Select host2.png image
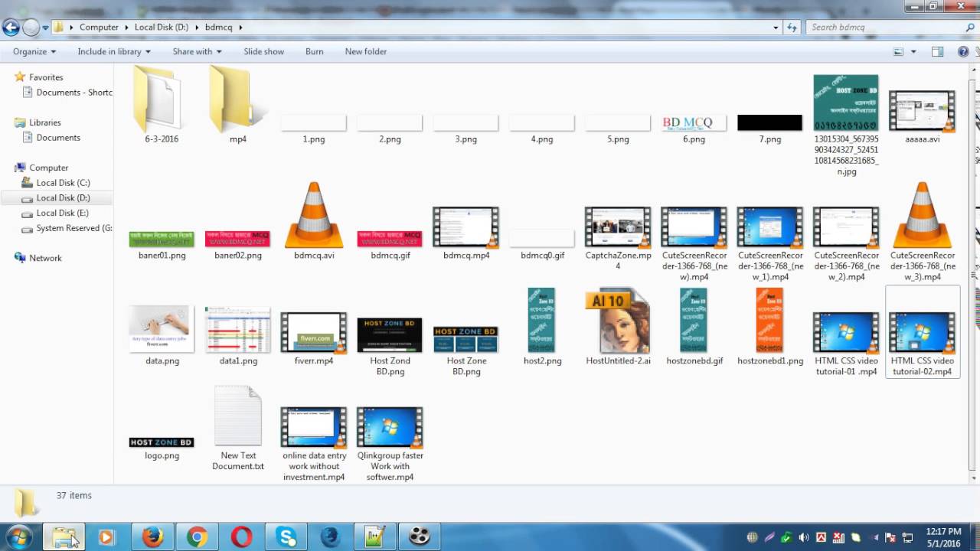Viewport: 980px width, 551px height. click(x=542, y=327)
